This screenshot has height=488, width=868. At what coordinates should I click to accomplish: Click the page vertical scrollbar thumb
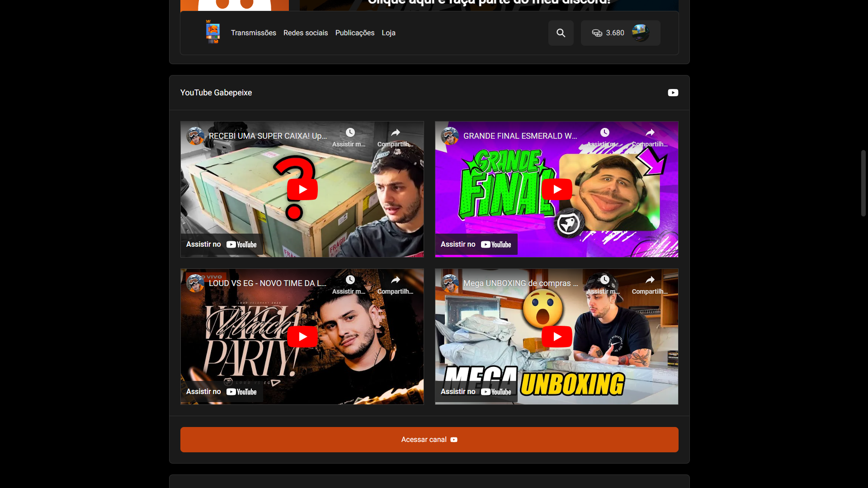coord(863,183)
